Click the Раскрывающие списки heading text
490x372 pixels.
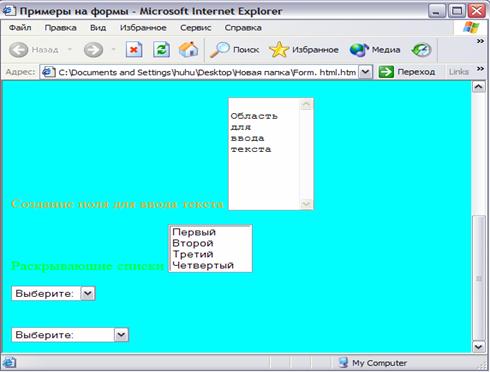pos(88,266)
